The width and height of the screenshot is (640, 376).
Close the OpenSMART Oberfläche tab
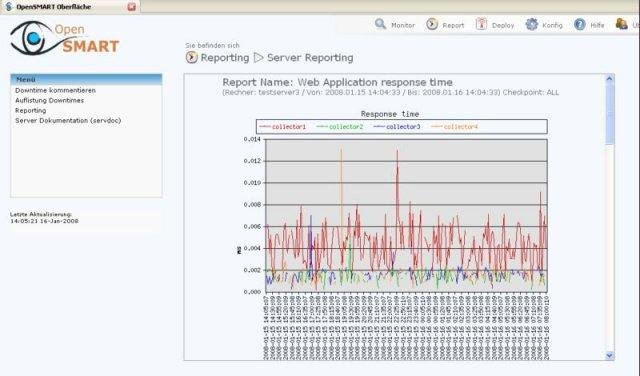click(x=131, y=7)
